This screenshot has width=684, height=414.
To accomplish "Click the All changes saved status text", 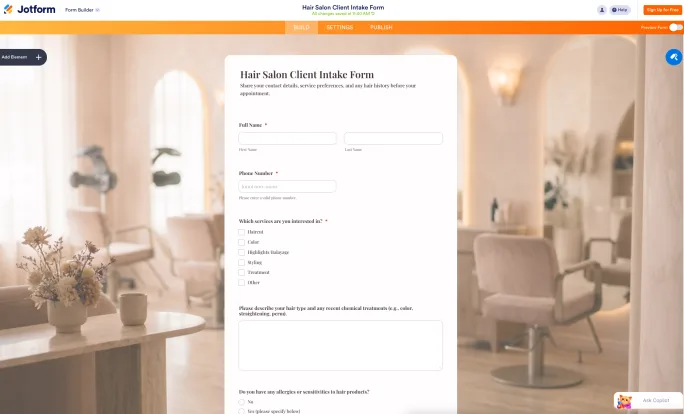I will coord(343,14).
